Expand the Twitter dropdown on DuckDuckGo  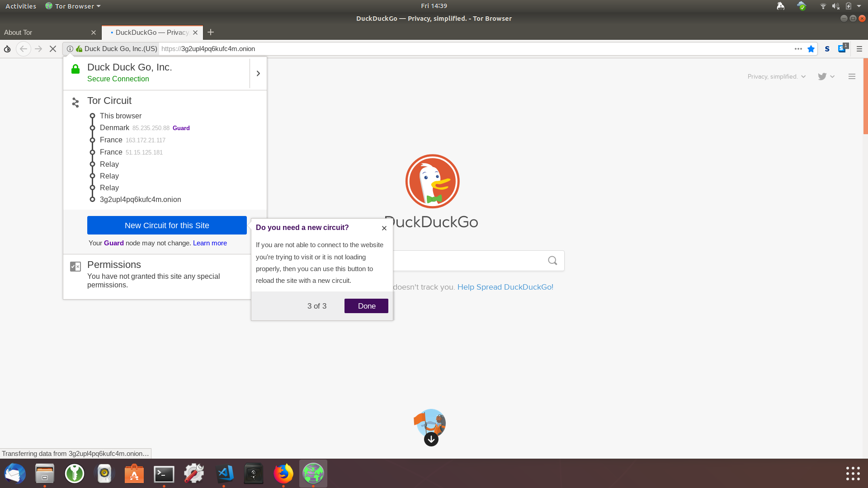point(826,76)
